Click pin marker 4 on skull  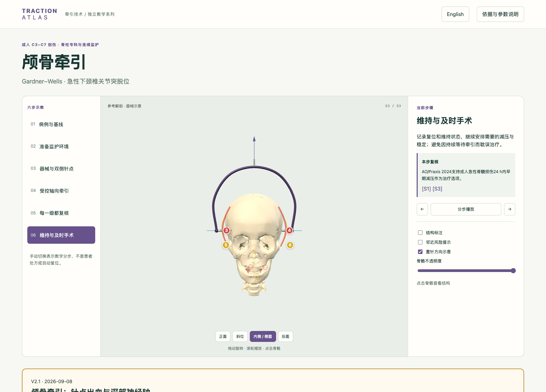(x=289, y=230)
